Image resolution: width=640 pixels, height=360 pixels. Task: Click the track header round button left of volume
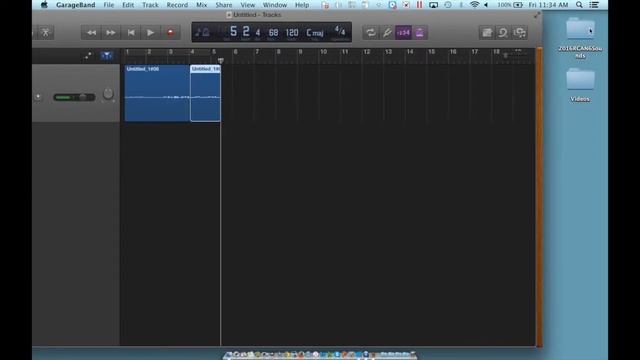point(38,97)
